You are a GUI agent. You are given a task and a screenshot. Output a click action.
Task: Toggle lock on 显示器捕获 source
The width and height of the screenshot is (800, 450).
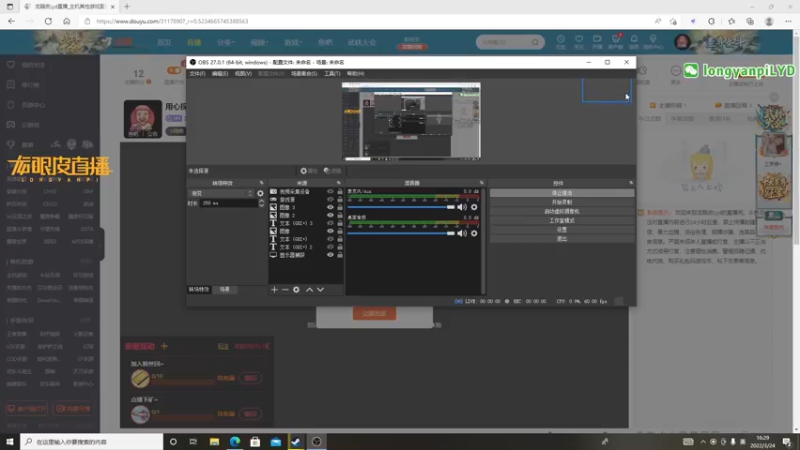(x=340, y=255)
